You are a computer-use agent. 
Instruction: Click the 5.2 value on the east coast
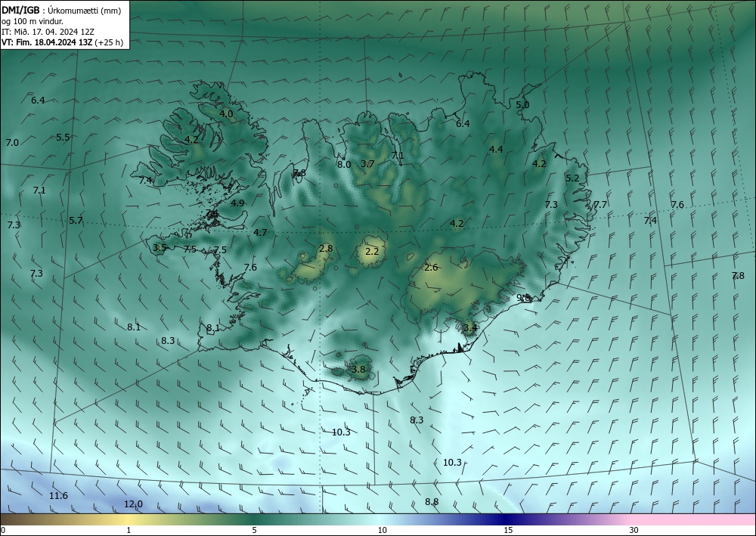point(572,178)
